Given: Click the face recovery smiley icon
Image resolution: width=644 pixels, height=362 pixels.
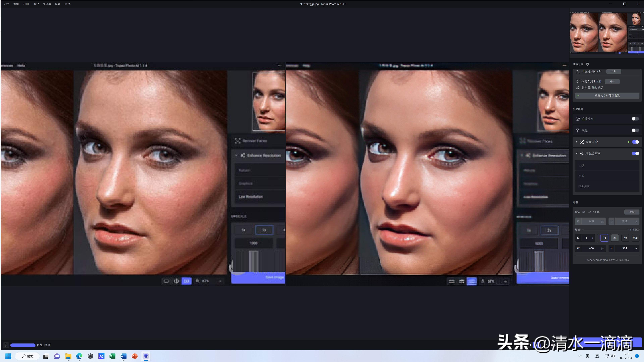Looking at the screenshot, I should click(577, 81).
